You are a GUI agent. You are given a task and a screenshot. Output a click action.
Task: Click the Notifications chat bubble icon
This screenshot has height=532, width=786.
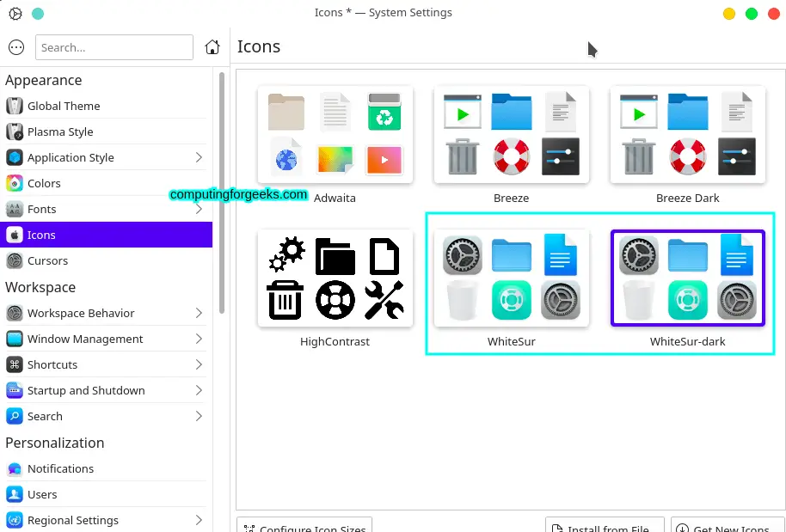15,468
